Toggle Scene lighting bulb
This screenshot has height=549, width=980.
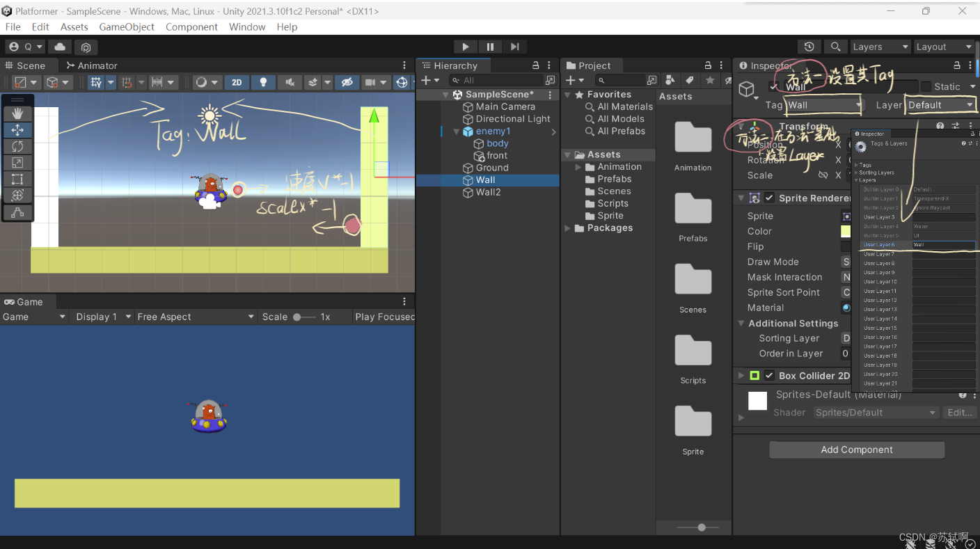click(263, 82)
